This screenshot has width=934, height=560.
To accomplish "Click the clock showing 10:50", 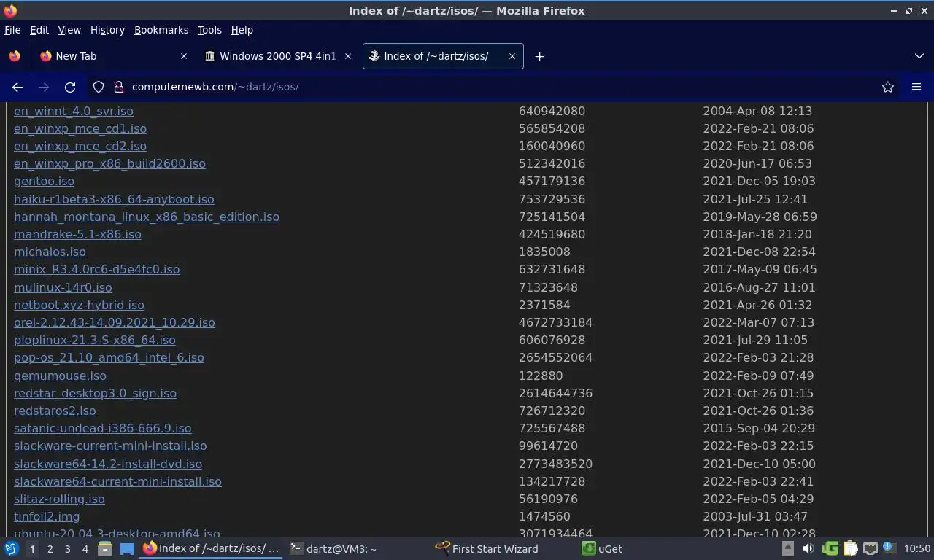I will [x=917, y=549].
